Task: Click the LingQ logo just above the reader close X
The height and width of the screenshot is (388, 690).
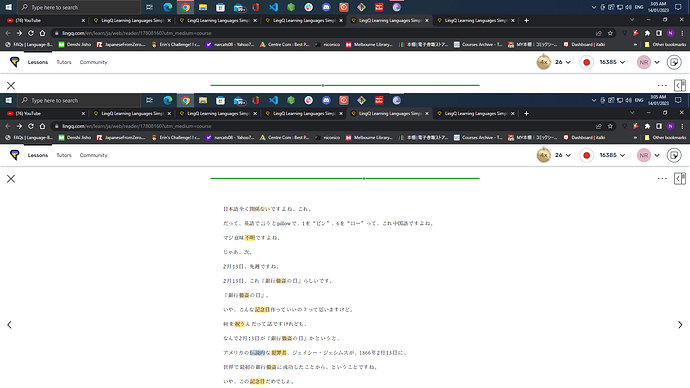Action: pyautogui.click(x=15, y=155)
